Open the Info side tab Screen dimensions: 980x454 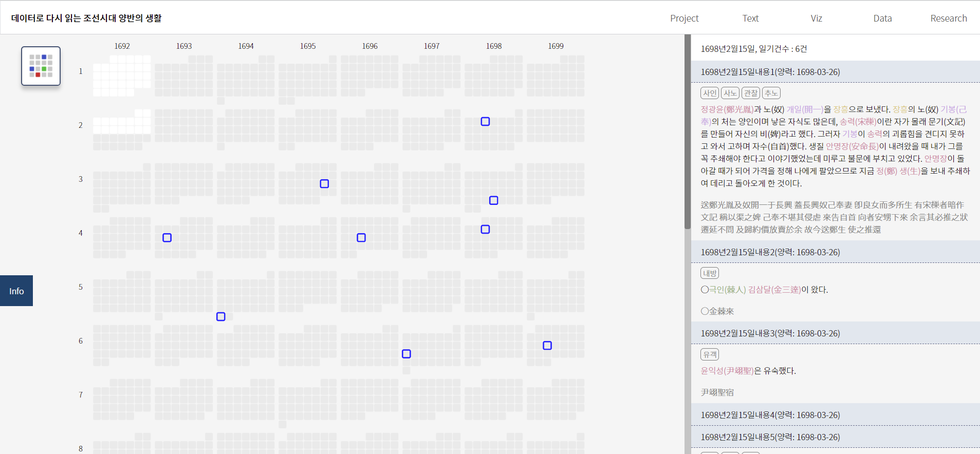(x=16, y=291)
